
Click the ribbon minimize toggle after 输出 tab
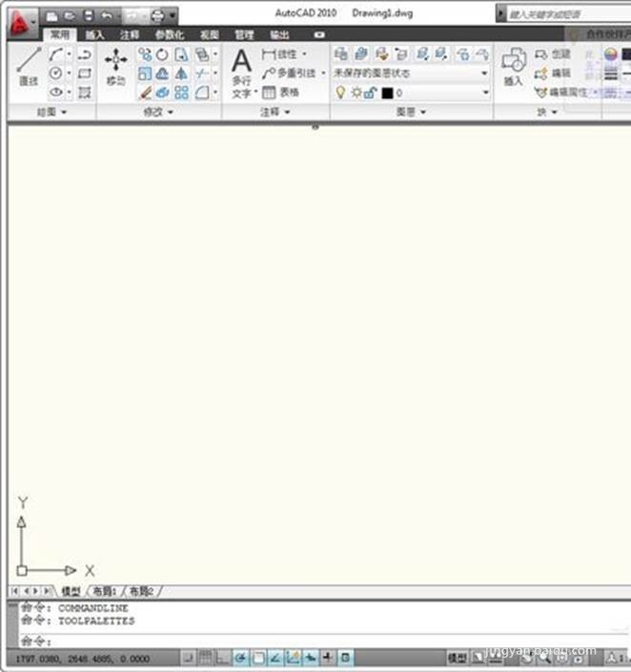[319, 34]
